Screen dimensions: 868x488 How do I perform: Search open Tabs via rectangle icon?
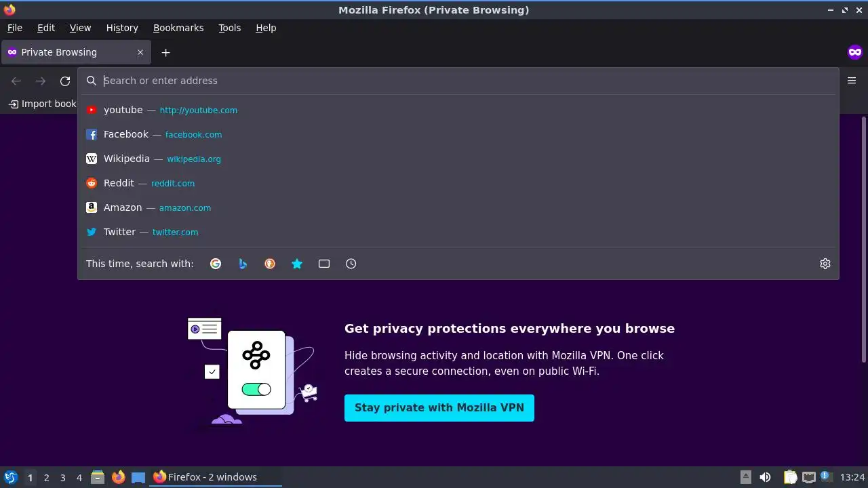pyautogui.click(x=324, y=264)
